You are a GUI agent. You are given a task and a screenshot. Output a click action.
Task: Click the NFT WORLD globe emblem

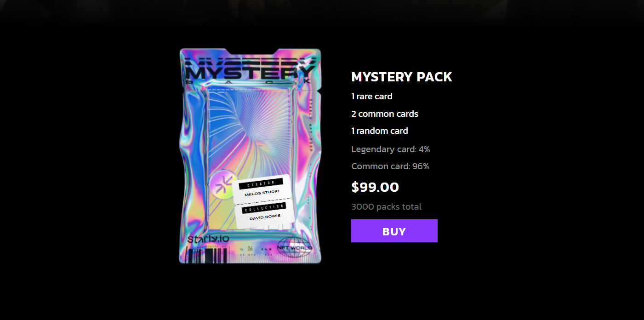(x=295, y=247)
